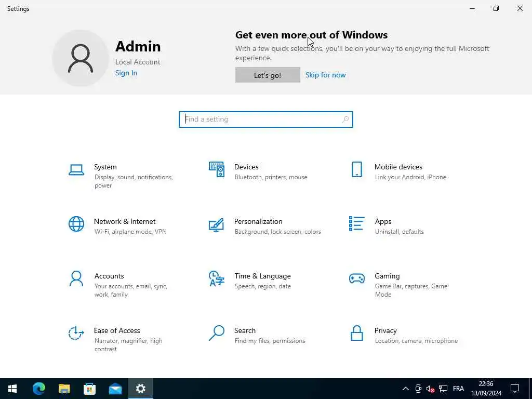Click the Let's go! button
This screenshot has height=399, width=532.
[268, 75]
